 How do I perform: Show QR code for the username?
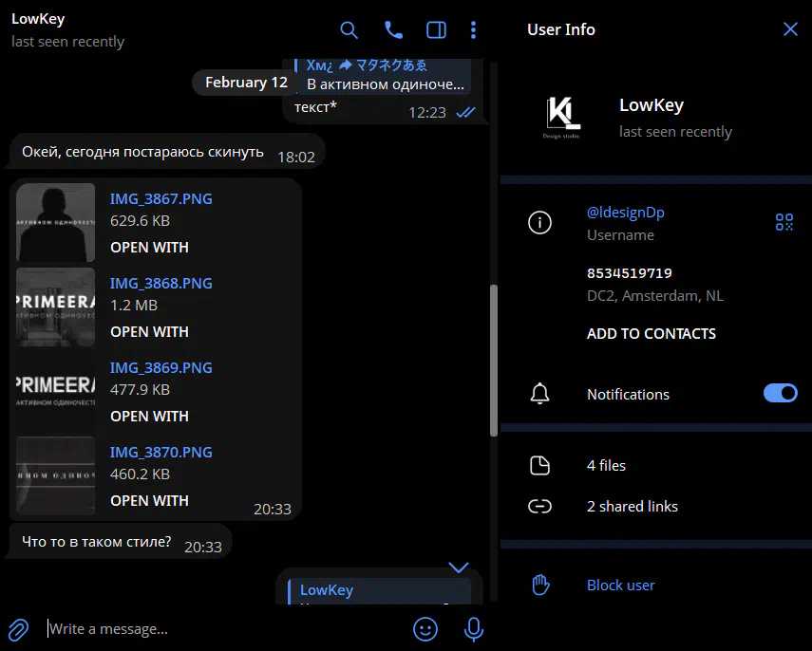pos(784,223)
